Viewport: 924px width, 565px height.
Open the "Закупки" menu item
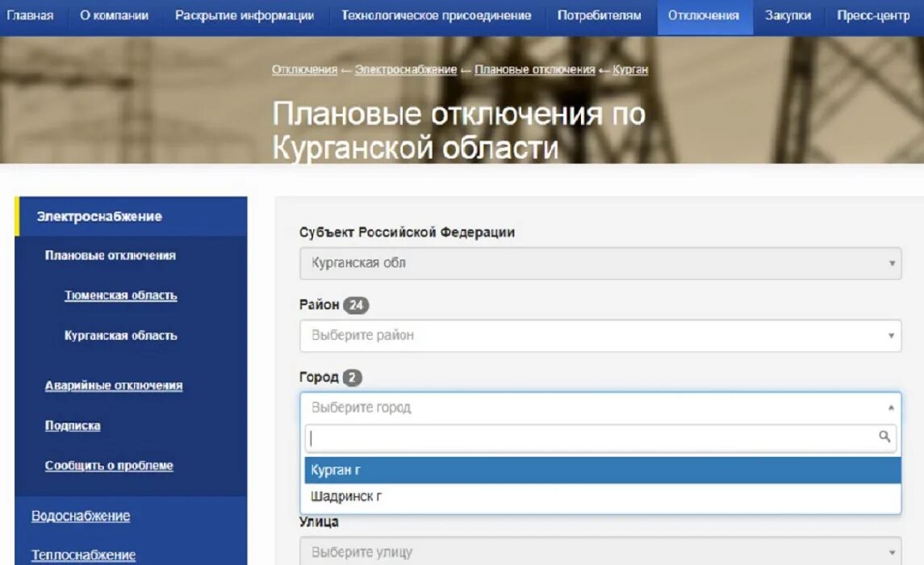(x=788, y=14)
